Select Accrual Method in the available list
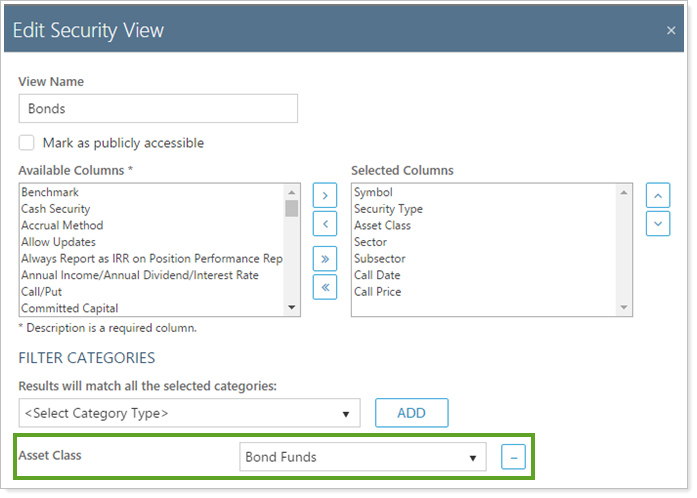 pos(62,225)
